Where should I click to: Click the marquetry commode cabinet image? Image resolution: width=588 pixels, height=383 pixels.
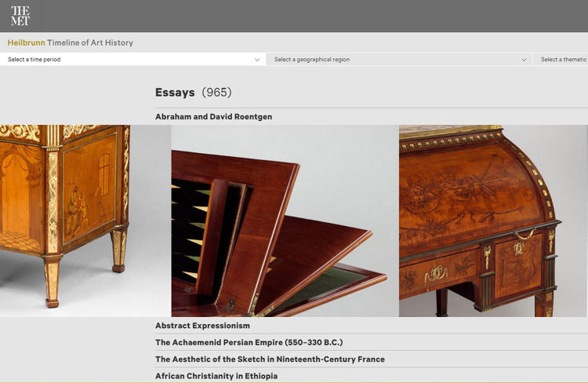coord(65,221)
